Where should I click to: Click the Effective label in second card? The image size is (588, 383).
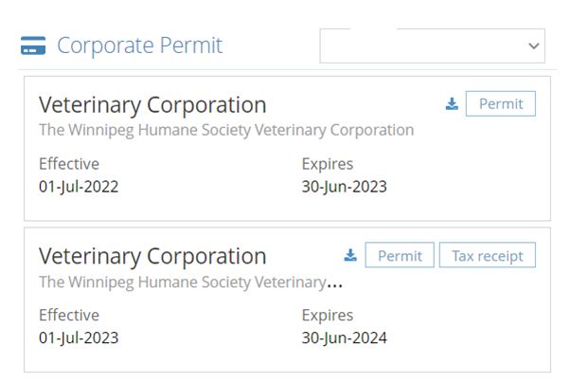(x=69, y=315)
